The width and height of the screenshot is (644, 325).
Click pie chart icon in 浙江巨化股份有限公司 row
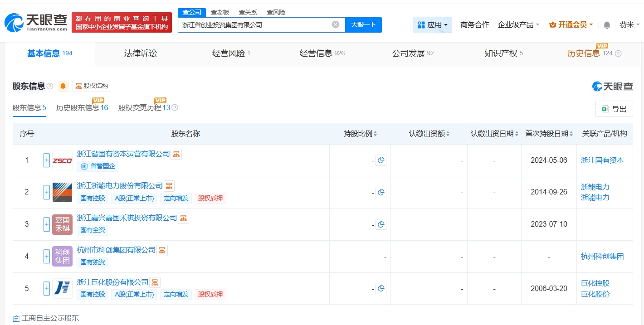click(x=381, y=288)
